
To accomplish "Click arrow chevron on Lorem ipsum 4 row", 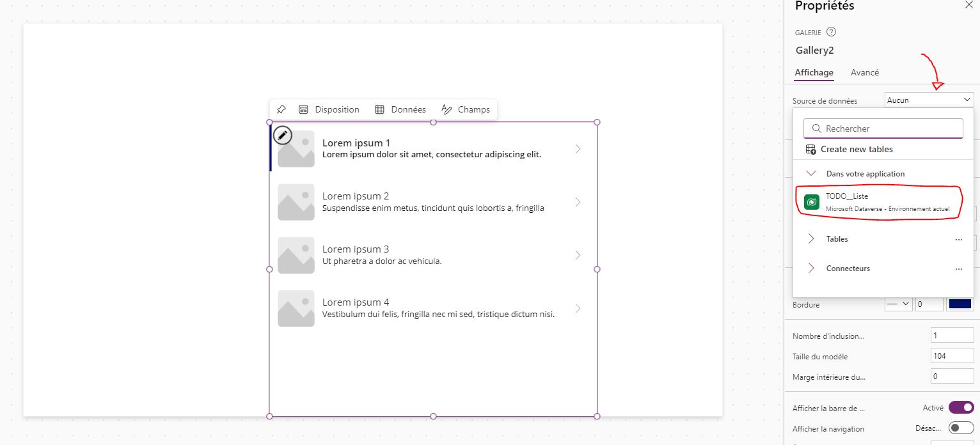I will coord(578,308).
